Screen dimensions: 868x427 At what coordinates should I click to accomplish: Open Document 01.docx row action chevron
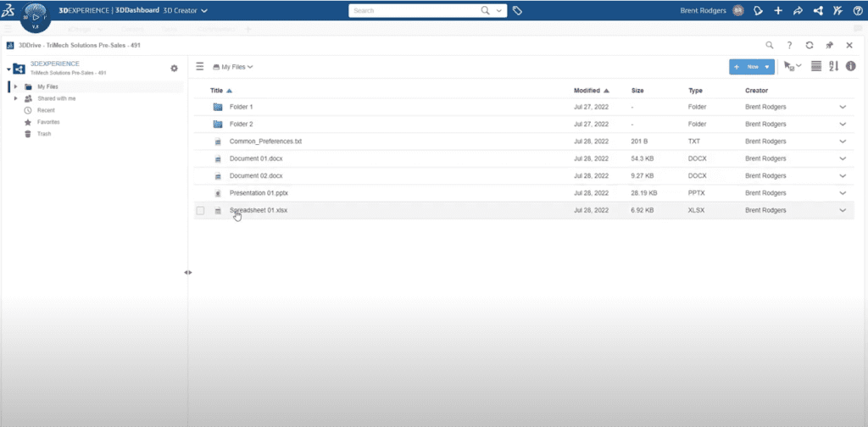(843, 158)
